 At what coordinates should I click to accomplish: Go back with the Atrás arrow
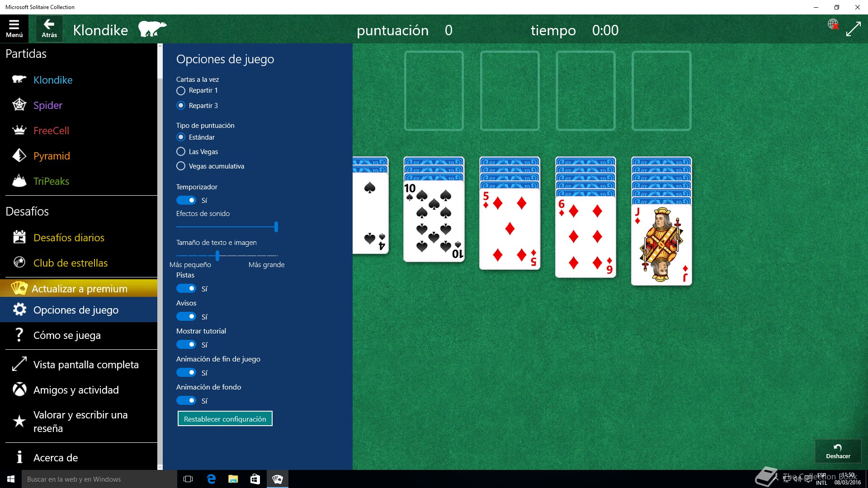pyautogui.click(x=49, y=28)
